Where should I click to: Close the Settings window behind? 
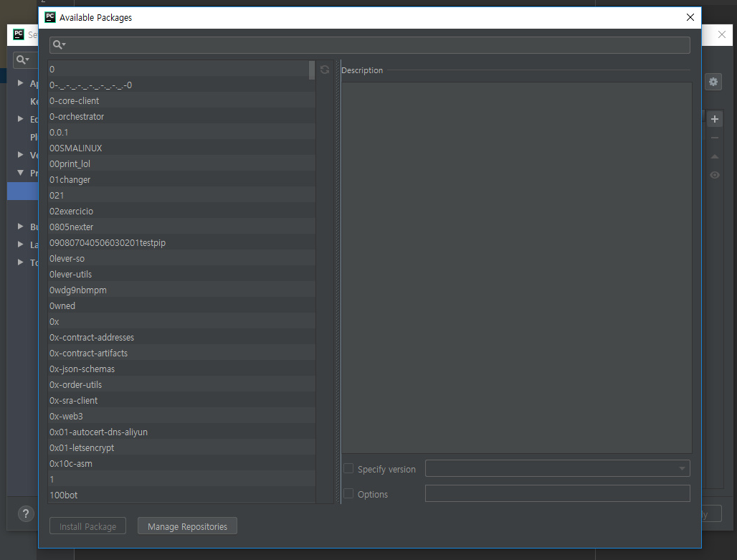click(x=721, y=34)
